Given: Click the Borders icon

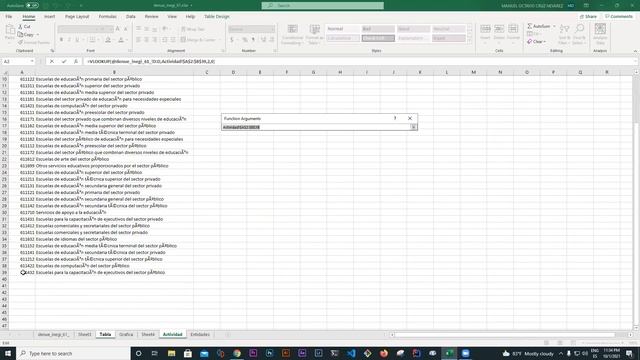Looking at the screenshot, I should [x=92, y=40].
